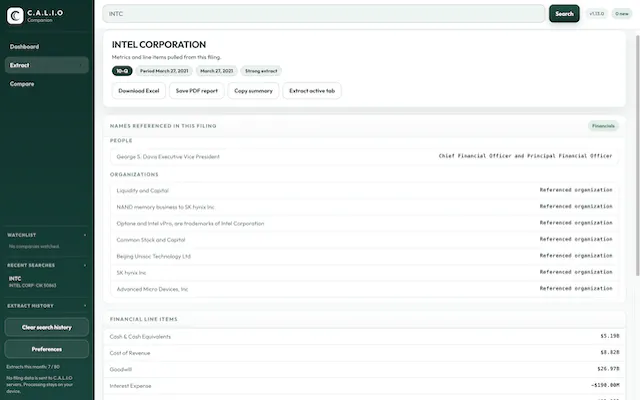Save the PDF report
The width and height of the screenshot is (640, 400).
197,91
